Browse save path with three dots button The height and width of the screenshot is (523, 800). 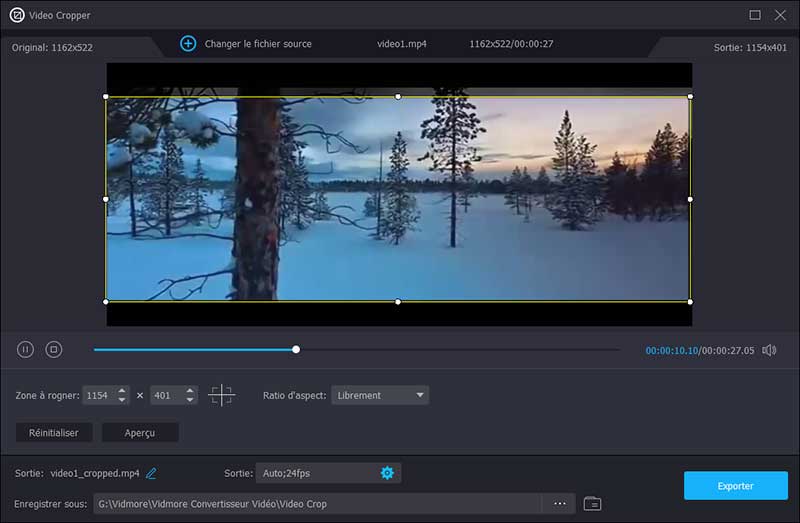560,503
